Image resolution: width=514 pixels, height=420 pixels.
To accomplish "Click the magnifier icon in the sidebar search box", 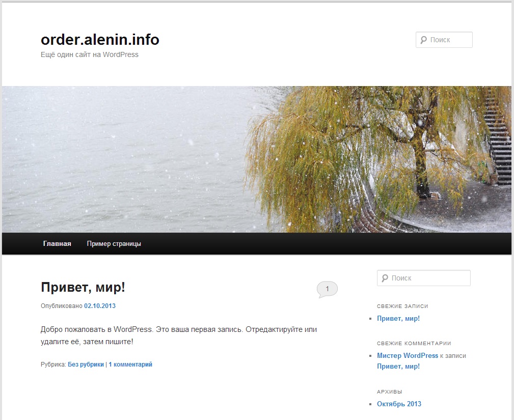I will point(384,278).
